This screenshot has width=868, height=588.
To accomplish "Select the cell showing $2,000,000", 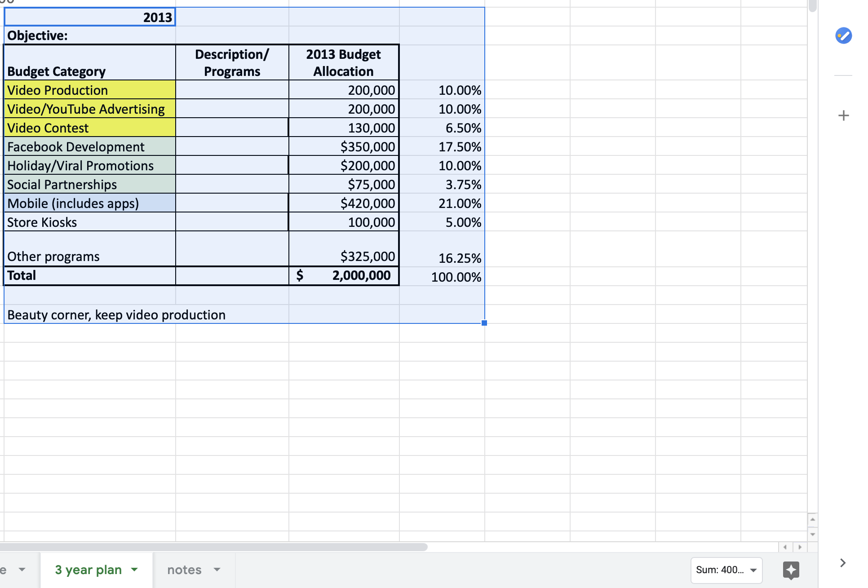I will point(343,275).
